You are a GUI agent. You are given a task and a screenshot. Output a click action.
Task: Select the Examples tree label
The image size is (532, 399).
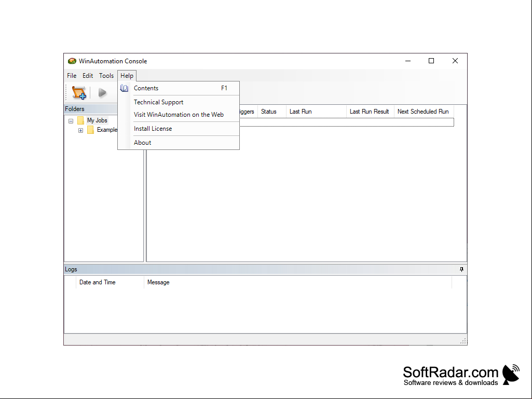pyautogui.click(x=107, y=130)
